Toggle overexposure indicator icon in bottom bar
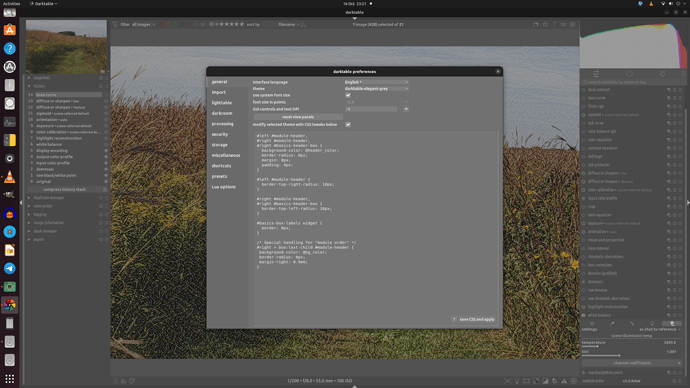Image resolution: width=690 pixels, height=388 pixels. (x=545, y=381)
